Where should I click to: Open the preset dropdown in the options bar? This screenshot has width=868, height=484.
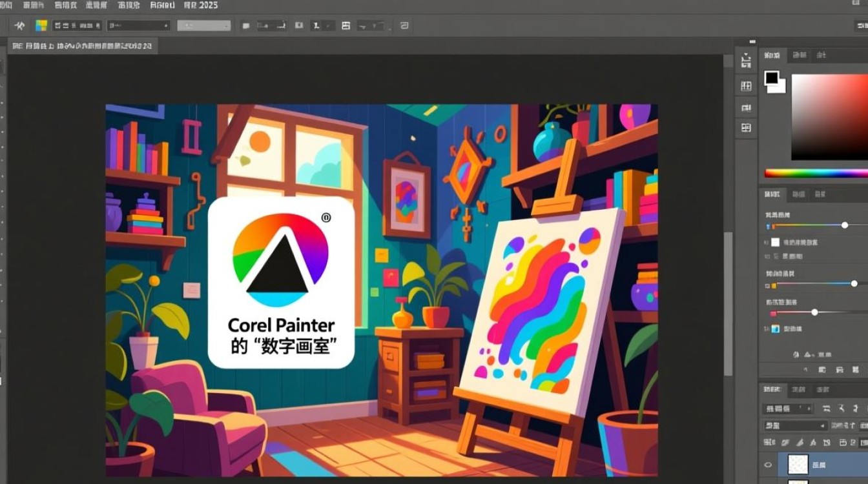138,26
